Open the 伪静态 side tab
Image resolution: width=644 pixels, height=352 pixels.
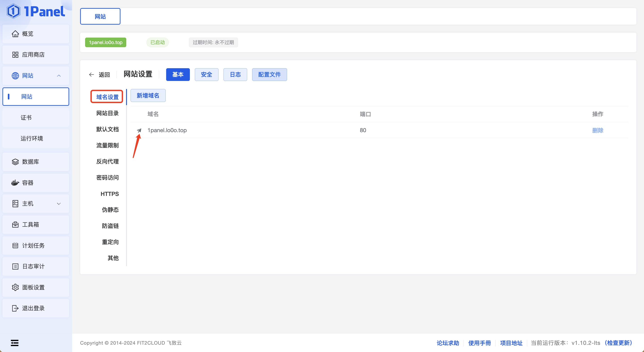[110, 210]
